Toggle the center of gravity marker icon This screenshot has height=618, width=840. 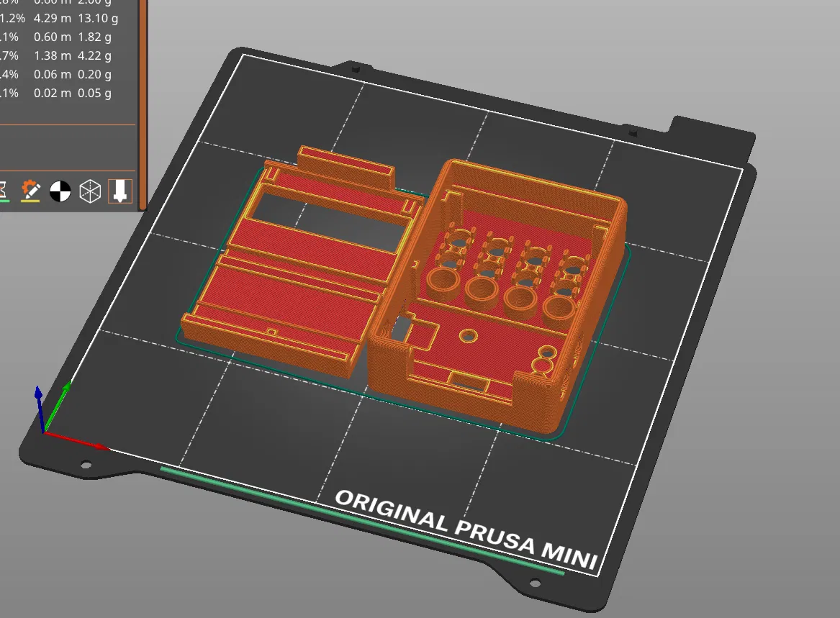(60, 191)
